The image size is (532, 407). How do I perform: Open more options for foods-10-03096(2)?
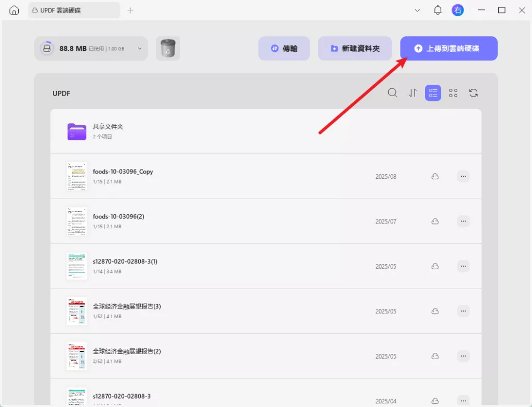click(x=463, y=221)
